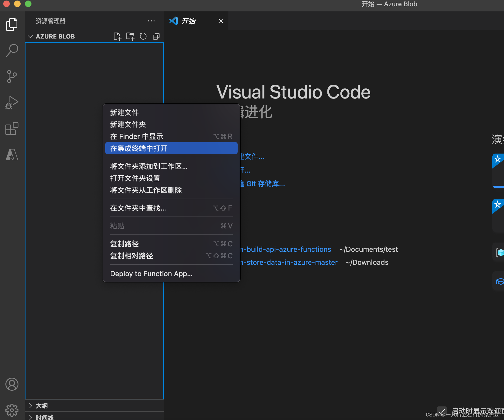Select 在文件夹中查找… menu item
This screenshot has width=504, height=420.
[171, 208]
